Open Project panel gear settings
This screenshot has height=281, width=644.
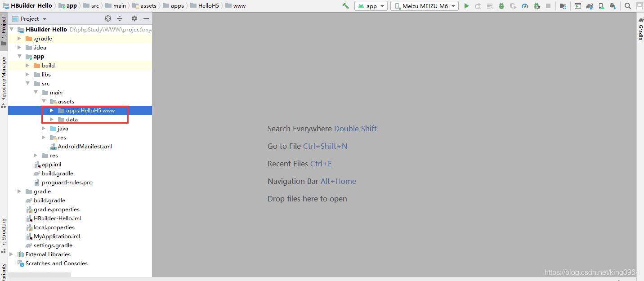(x=134, y=18)
